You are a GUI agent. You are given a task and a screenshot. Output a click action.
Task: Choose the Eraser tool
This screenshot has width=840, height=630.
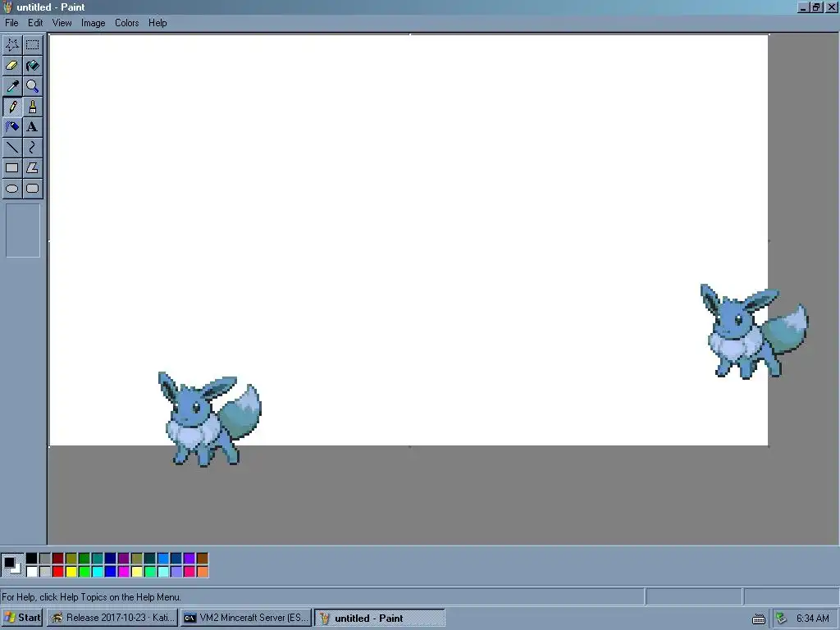tap(12, 66)
